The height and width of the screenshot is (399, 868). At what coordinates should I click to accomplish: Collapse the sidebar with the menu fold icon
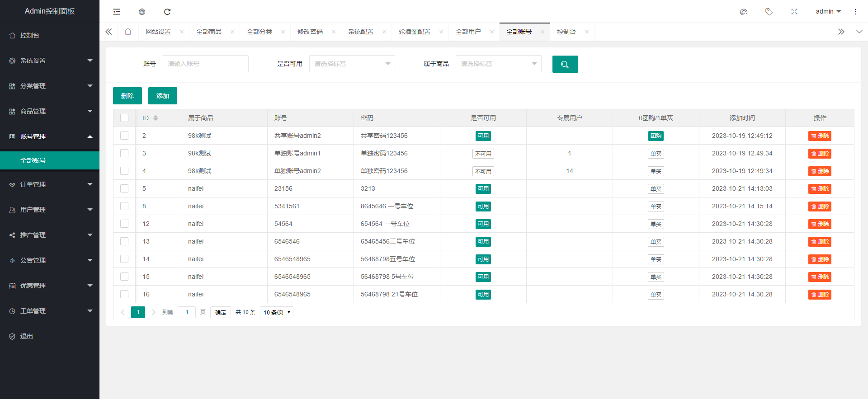[x=117, y=12]
